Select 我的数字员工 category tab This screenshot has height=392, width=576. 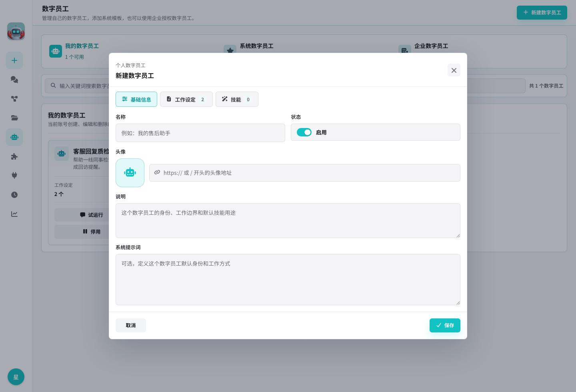point(82,46)
